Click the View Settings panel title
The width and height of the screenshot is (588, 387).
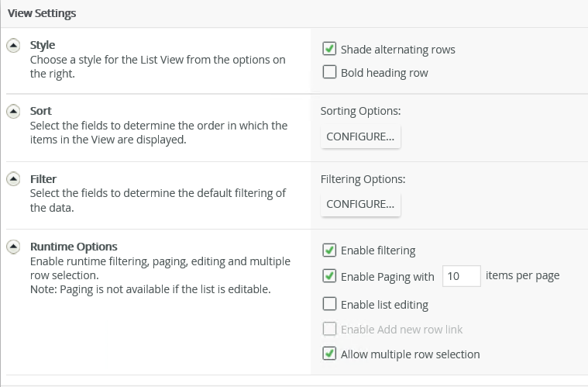pos(42,13)
